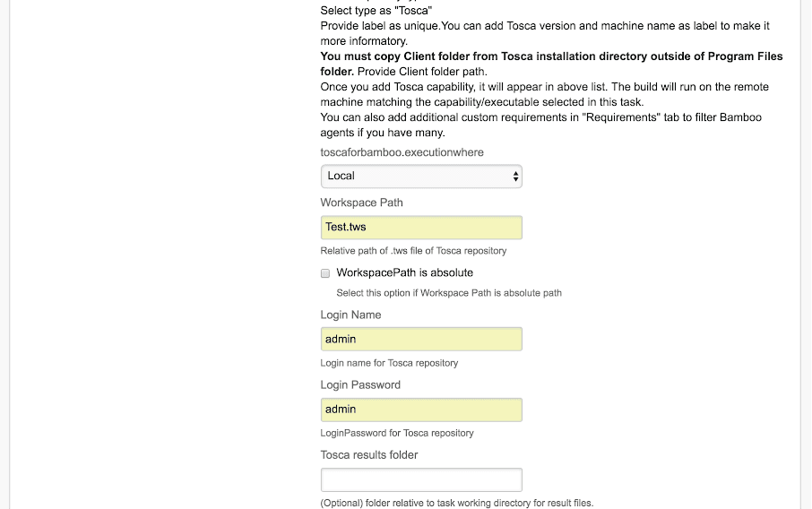This screenshot has width=812, height=509.
Task: Click the "Select this option if Workspace Path" hint
Action: coord(448,293)
